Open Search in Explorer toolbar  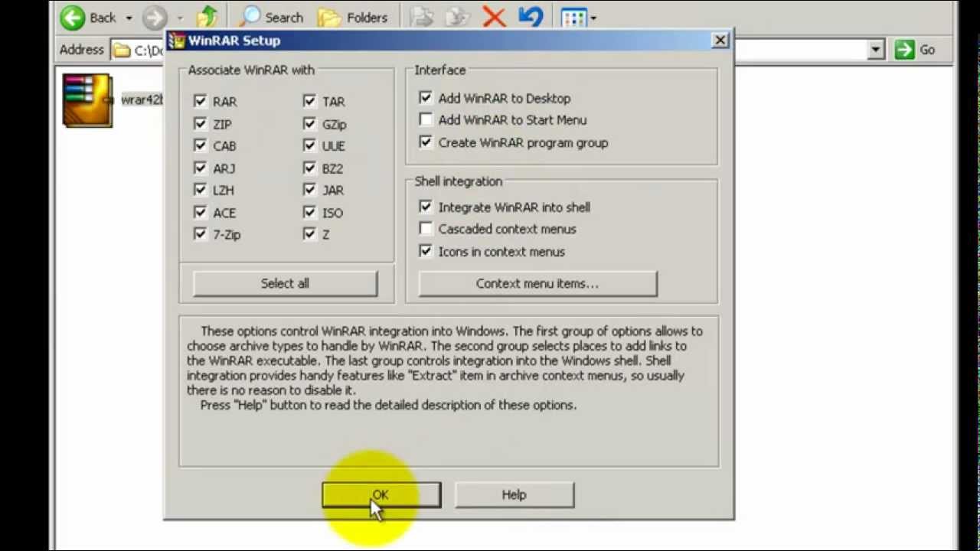(271, 18)
